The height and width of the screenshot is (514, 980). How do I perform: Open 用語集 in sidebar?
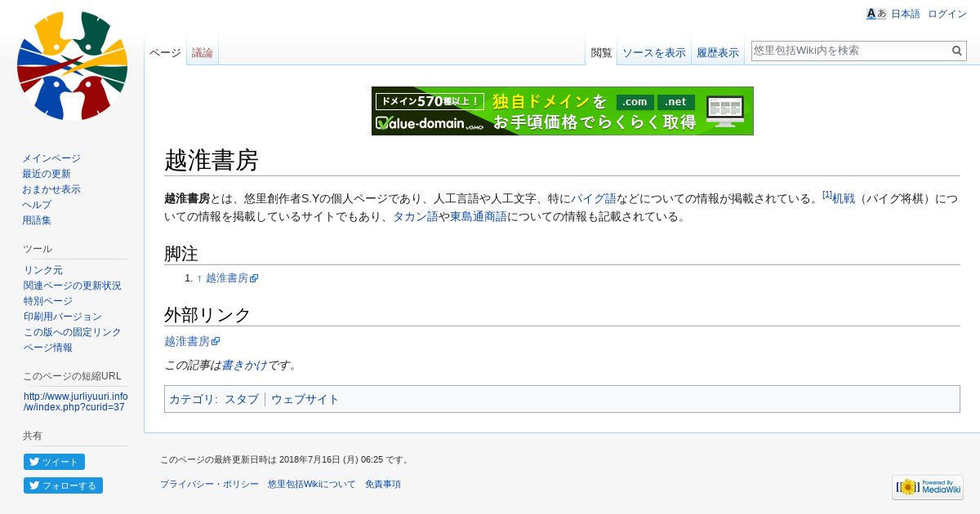tap(37, 220)
